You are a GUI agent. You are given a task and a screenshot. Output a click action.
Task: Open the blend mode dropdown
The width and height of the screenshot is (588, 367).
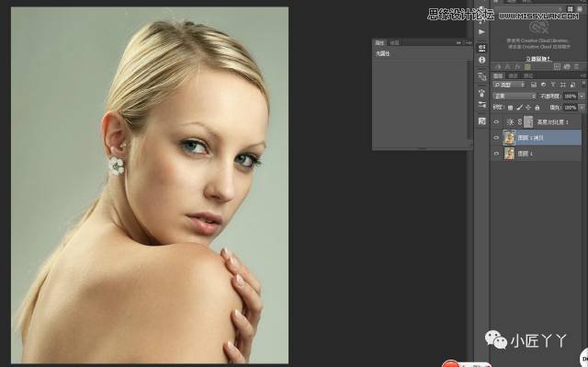(514, 96)
